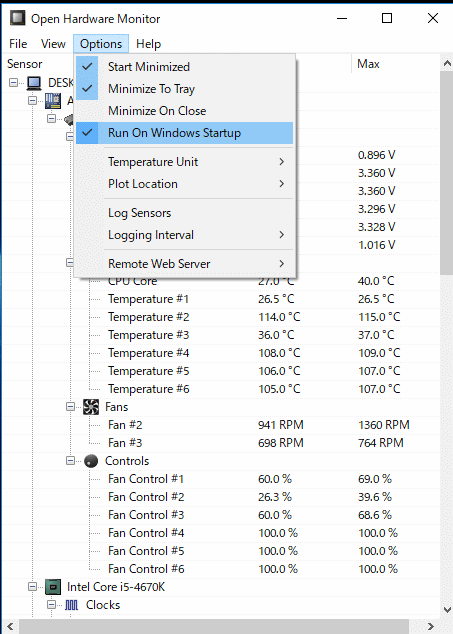Open the File menu

point(18,44)
